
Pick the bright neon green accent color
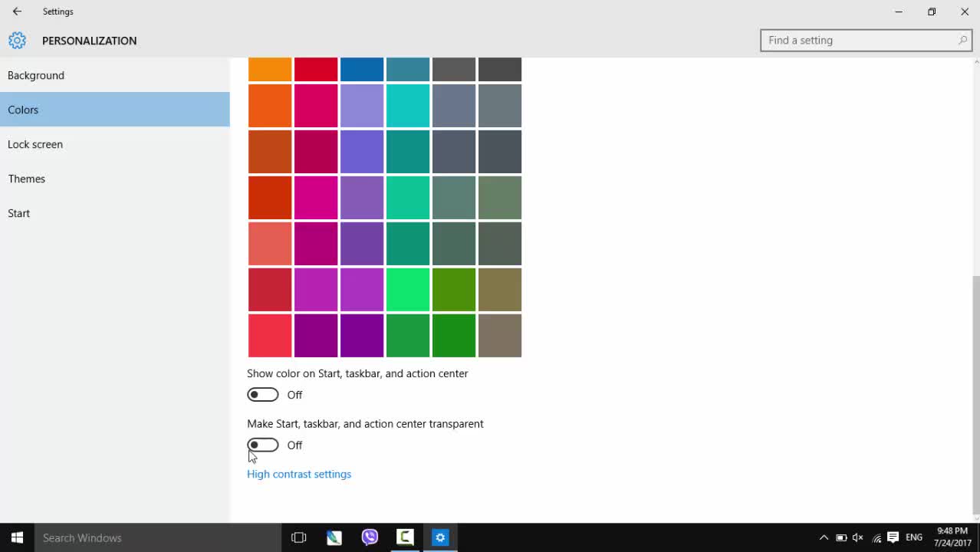pyautogui.click(x=408, y=290)
